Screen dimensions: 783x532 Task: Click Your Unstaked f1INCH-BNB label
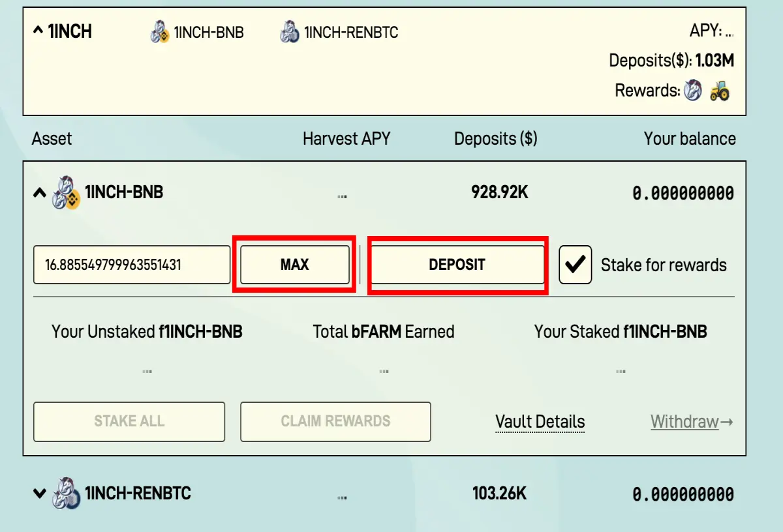point(147,332)
